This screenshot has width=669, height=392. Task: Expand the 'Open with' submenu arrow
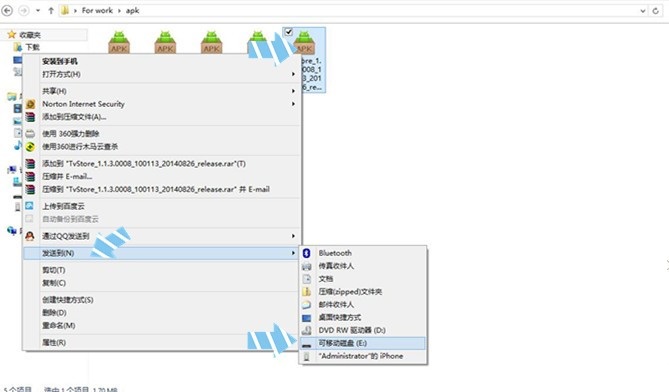[293, 74]
